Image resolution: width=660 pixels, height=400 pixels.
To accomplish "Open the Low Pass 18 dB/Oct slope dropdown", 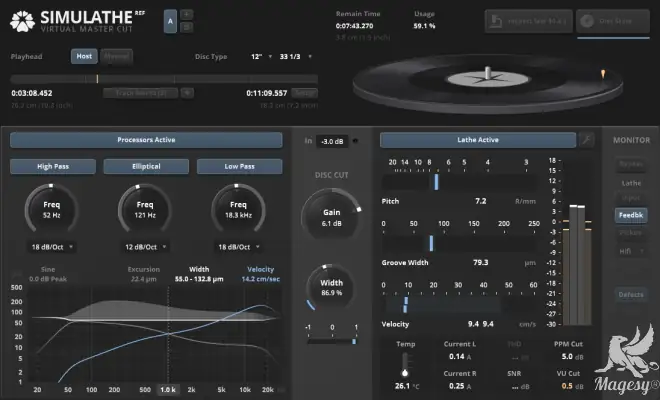I will [x=239, y=247].
